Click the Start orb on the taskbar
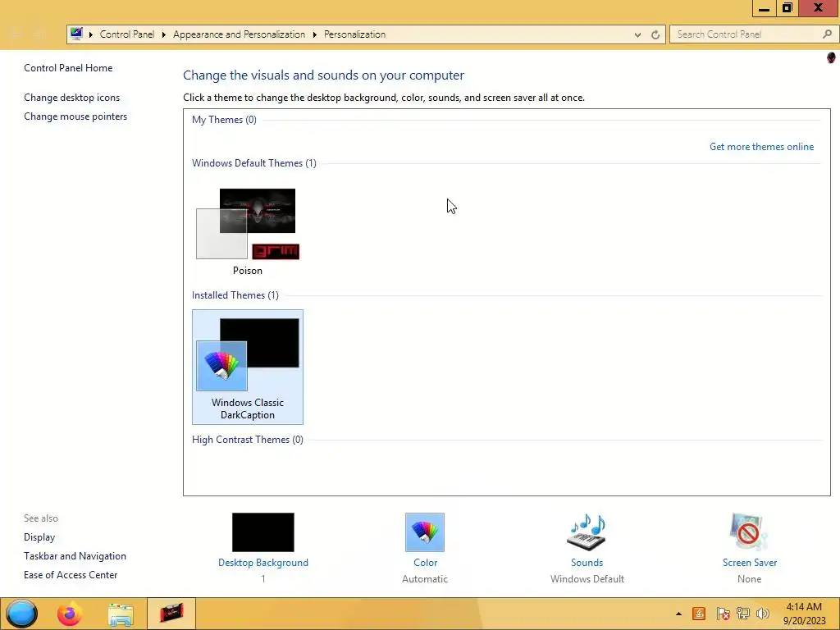Image resolution: width=840 pixels, height=630 pixels. pyautogui.click(x=21, y=614)
